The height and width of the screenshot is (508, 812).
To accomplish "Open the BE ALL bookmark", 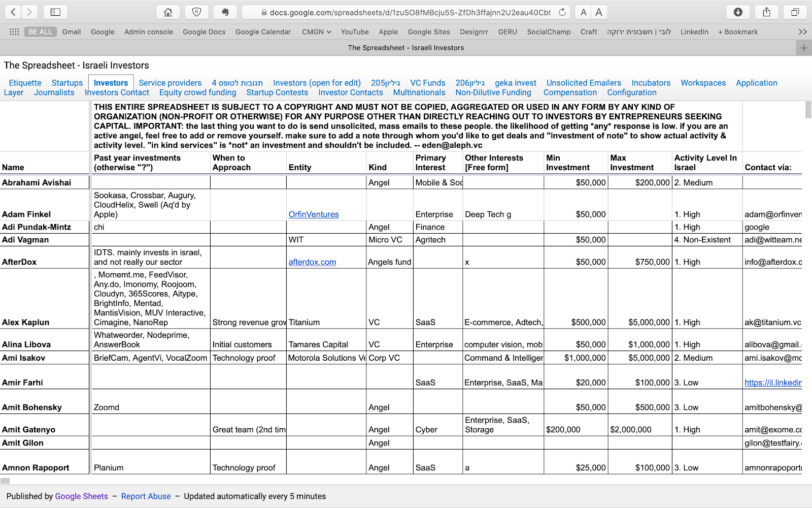I will coord(40,31).
